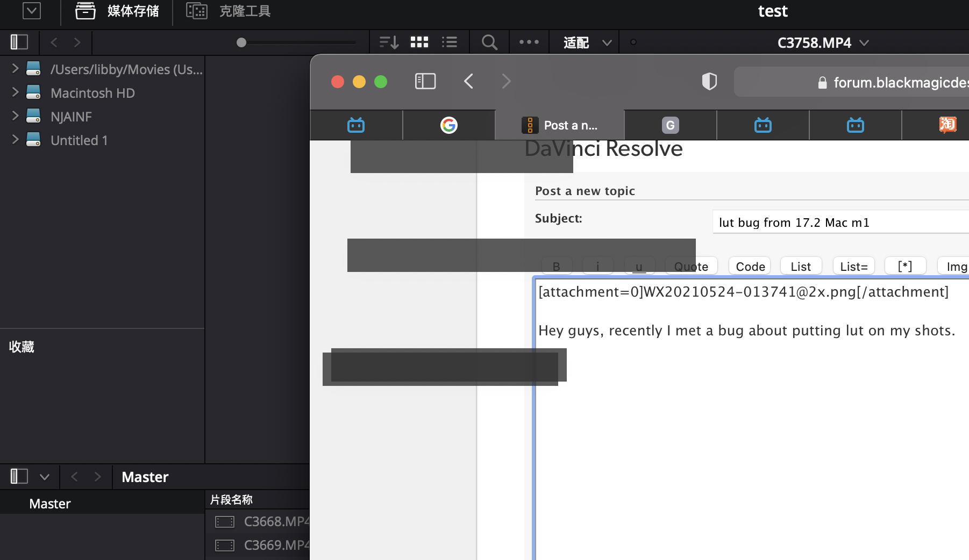Viewport: 969px width, 560px height.
Task: Open the media pool layout dropdown chevron
Action: click(45, 477)
